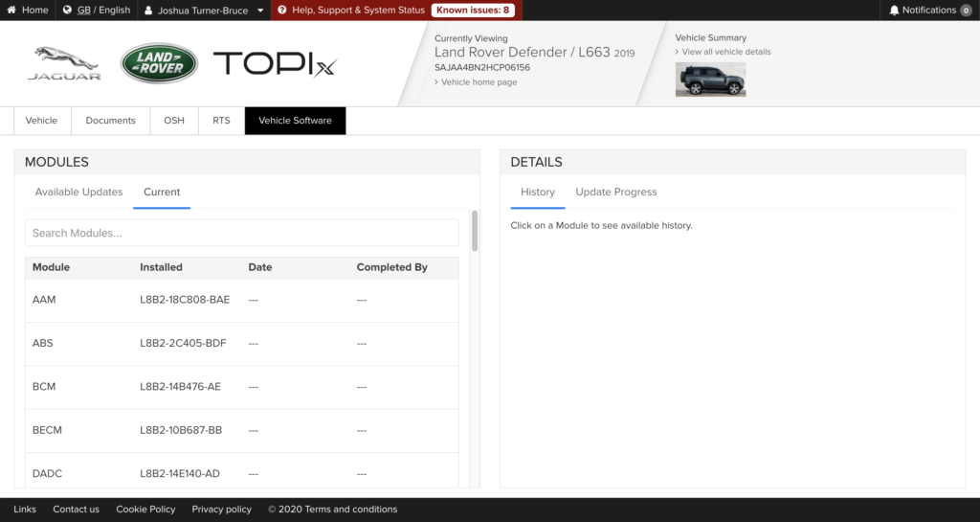Select the Available Updates tab
Screen dimensions: 980x522
point(78,193)
